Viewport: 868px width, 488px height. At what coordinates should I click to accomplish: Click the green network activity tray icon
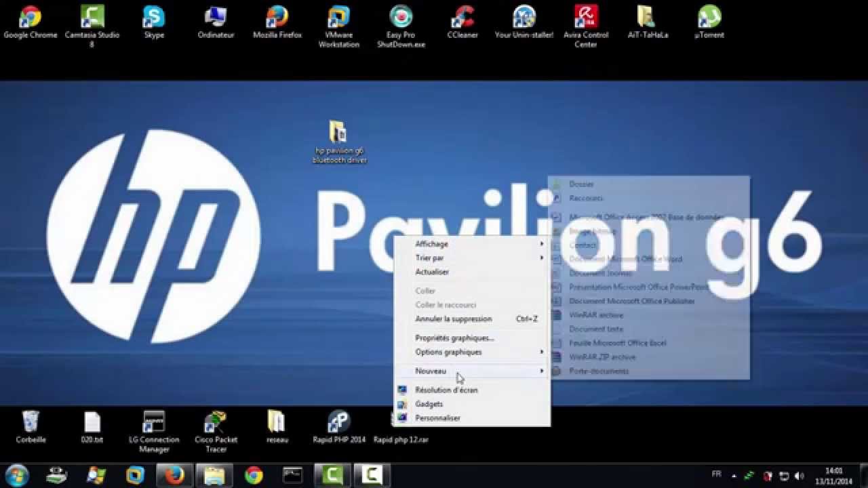point(749,476)
